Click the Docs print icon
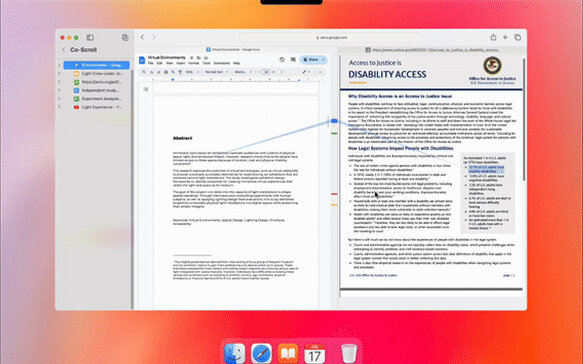This screenshot has height=364, width=583. (x=166, y=72)
